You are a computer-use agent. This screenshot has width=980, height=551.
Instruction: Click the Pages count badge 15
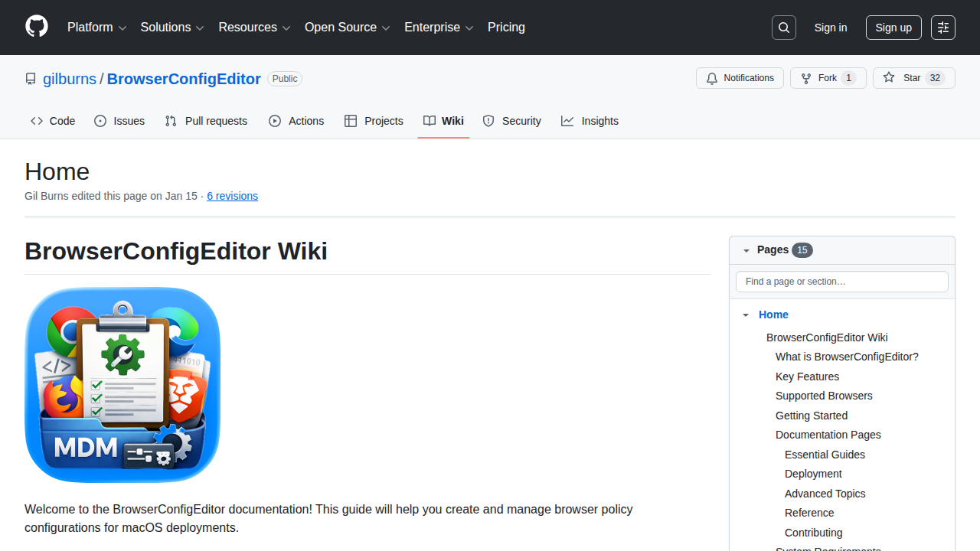(802, 250)
